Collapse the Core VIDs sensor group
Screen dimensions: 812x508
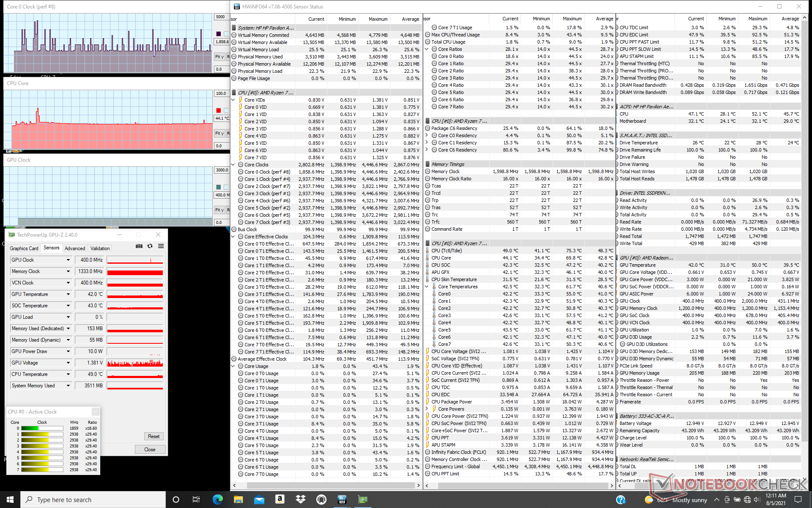[233, 100]
